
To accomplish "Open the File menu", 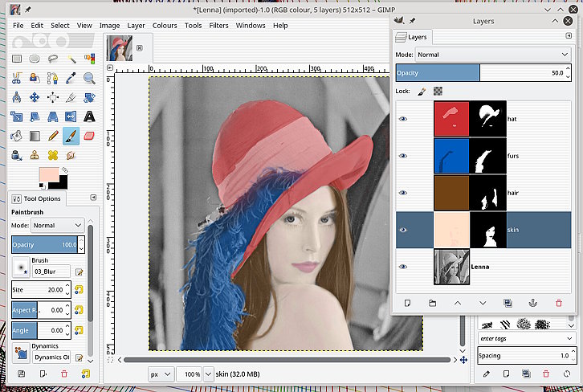I will pos(18,25).
